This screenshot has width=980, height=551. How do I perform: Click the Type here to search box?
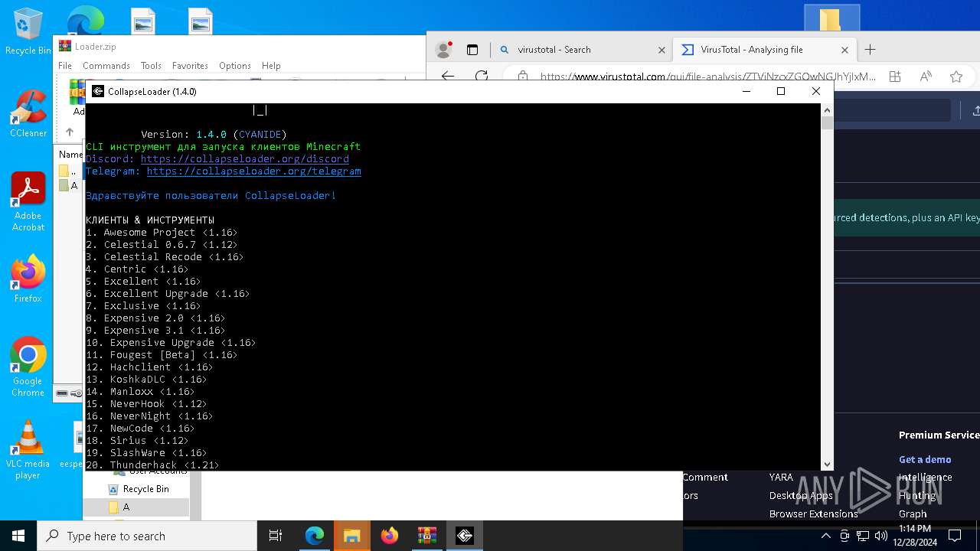147,536
